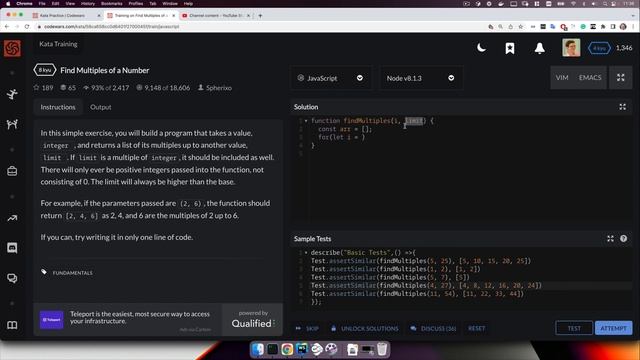640x360 pixels.
Task: Open the View menu
Action: 70,4
